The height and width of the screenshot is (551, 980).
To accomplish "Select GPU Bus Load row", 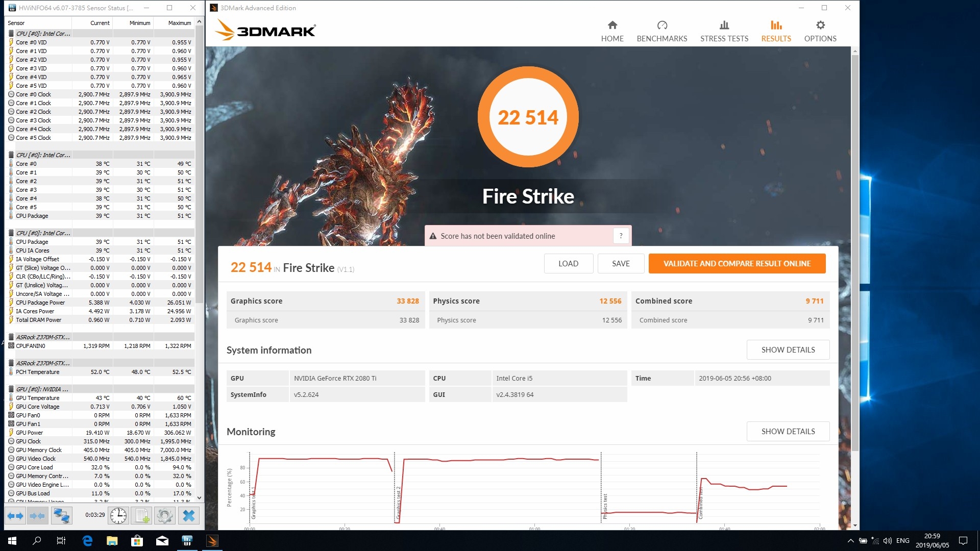I will 100,493.
